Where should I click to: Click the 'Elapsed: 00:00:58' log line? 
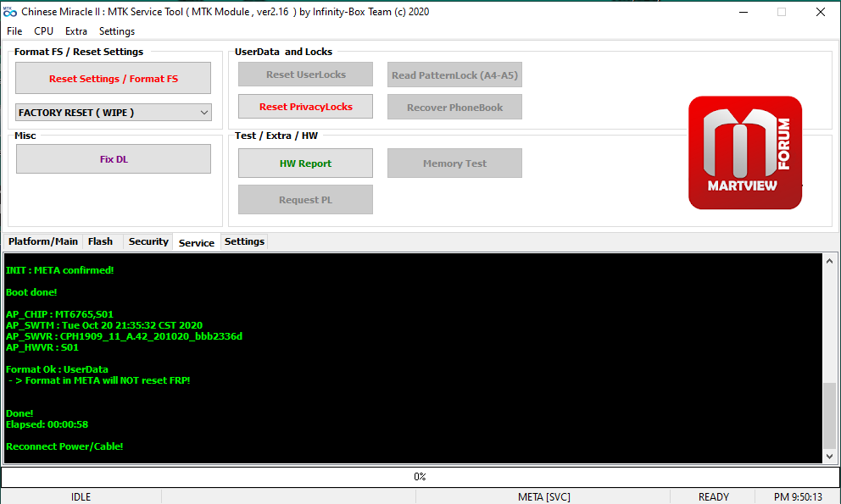tap(47, 424)
